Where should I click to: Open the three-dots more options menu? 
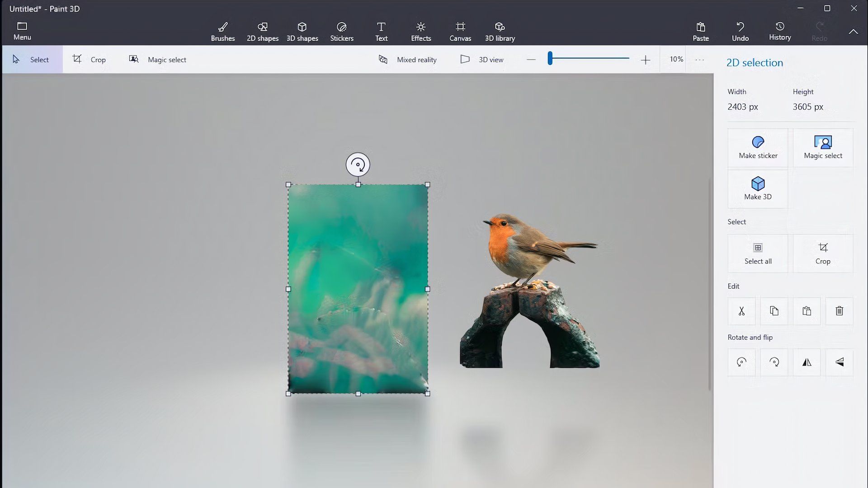pos(700,60)
